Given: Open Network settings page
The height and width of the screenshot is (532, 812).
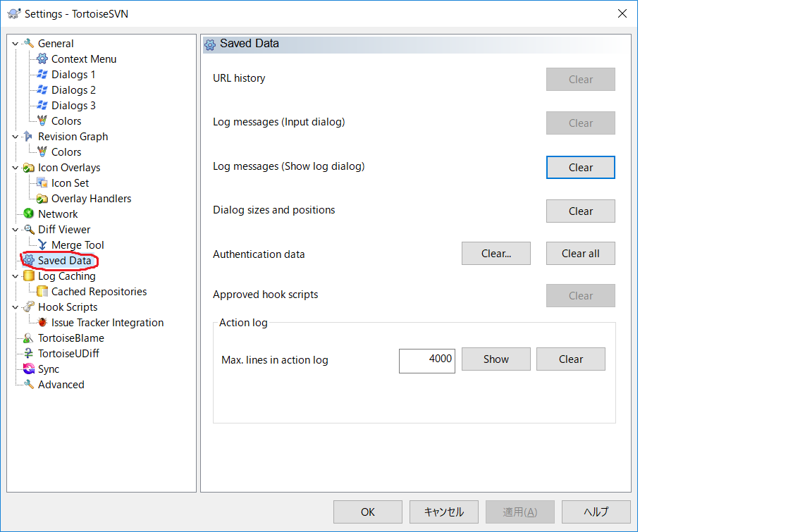Looking at the screenshot, I should (58, 214).
